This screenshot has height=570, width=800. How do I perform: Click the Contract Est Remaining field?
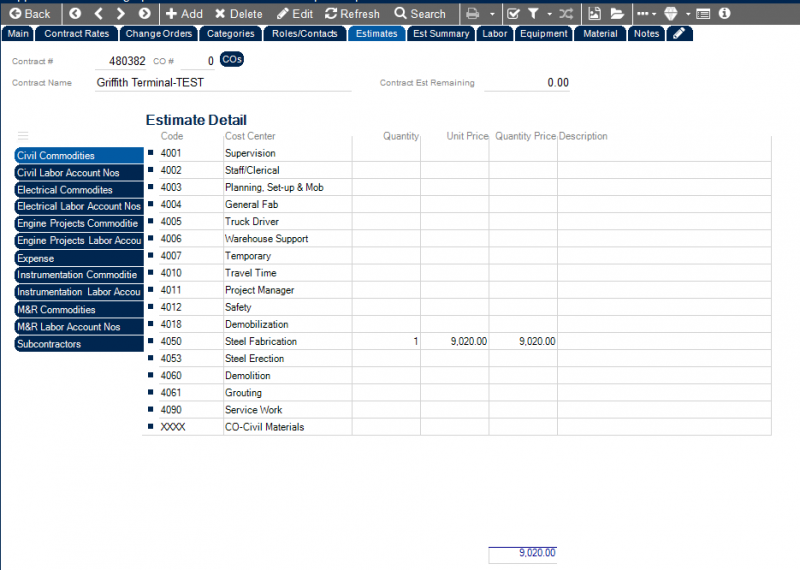click(527, 83)
